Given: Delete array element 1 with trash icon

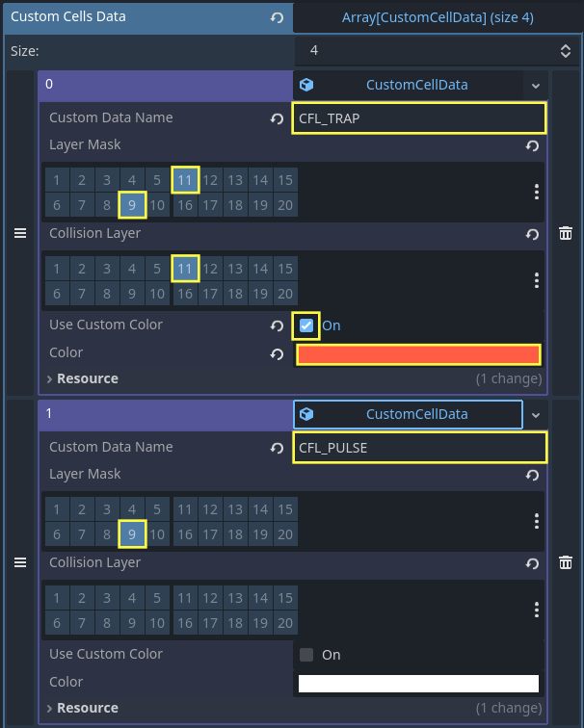Looking at the screenshot, I should click(566, 562).
